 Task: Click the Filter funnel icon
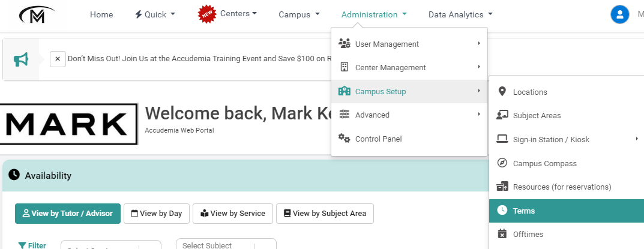click(x=22, y=245)
